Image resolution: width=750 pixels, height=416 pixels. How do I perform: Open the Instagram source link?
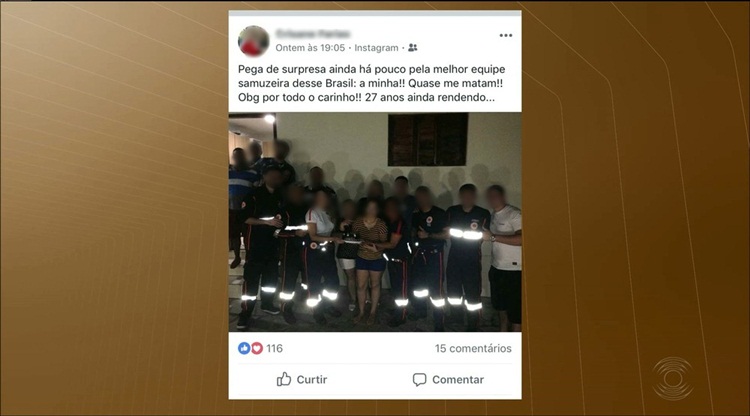click(x=376, y=48)
